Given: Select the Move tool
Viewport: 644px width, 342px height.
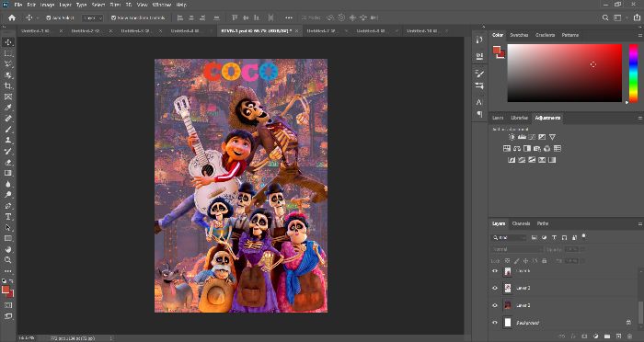Looking at the screenshot, I should [7, 42].
